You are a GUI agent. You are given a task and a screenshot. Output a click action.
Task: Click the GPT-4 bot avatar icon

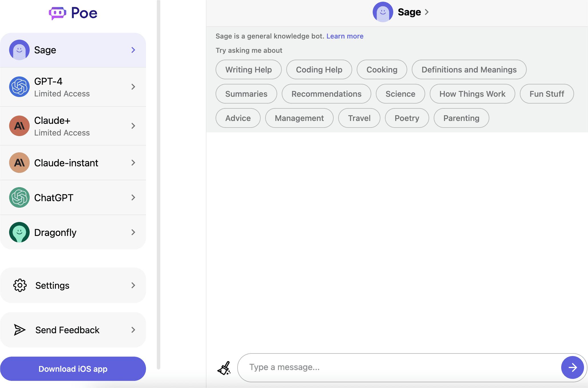[19, 87]
